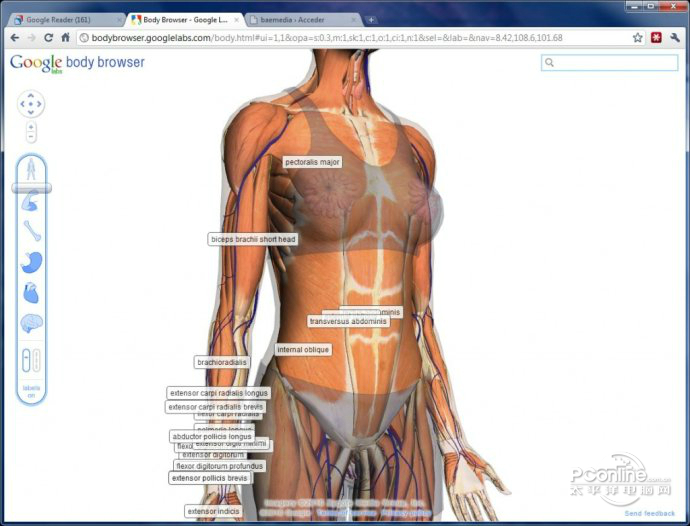Image resolution: width=690 pixels, height=526 pixels.
Task: Select the muscle arm layer icon
Action: [x=30, y=202]
